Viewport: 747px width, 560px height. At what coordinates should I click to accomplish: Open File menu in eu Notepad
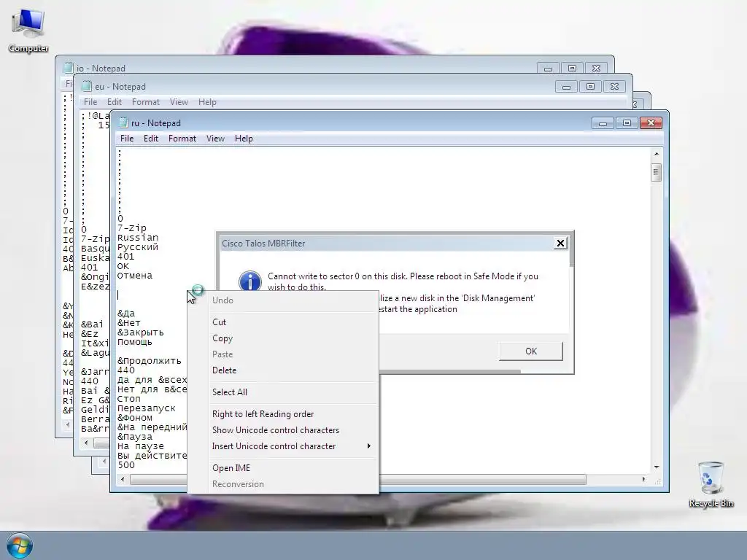coord(90,102)
